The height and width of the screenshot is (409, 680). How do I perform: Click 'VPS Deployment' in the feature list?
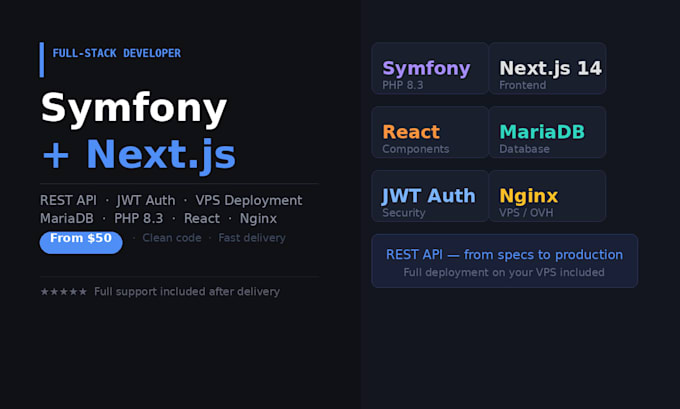click(x=248, y=200)
